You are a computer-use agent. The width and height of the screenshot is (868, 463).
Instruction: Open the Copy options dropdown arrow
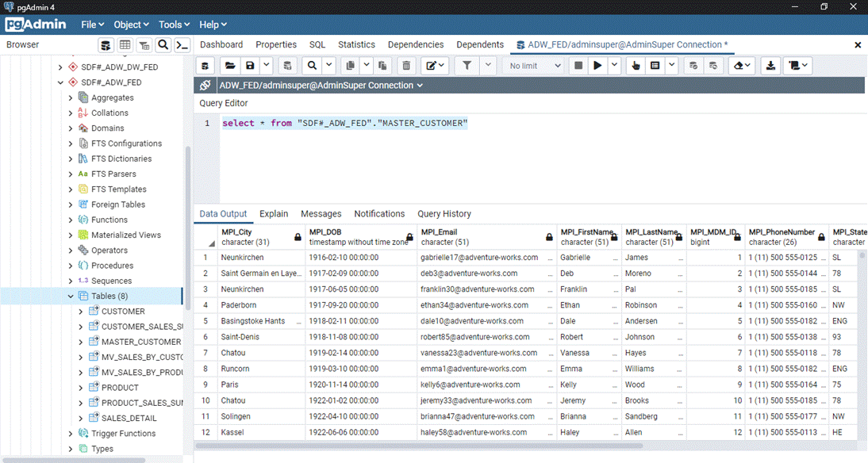[x=367, y=66]
